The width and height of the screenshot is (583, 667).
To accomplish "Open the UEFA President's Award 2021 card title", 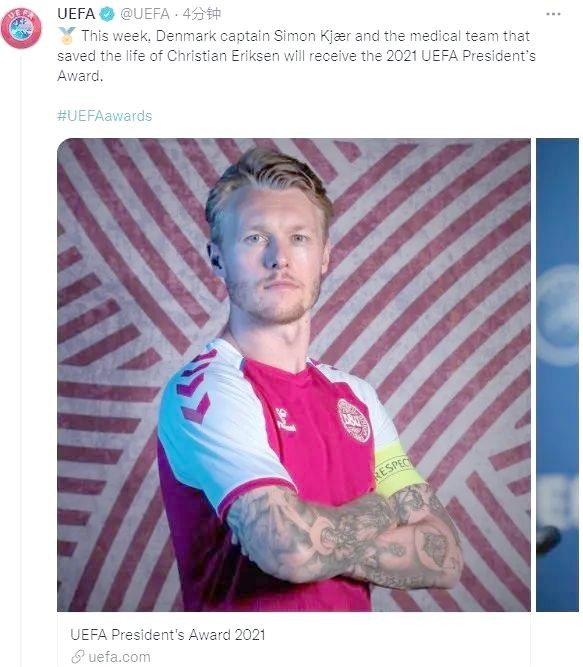I will 168,635.
